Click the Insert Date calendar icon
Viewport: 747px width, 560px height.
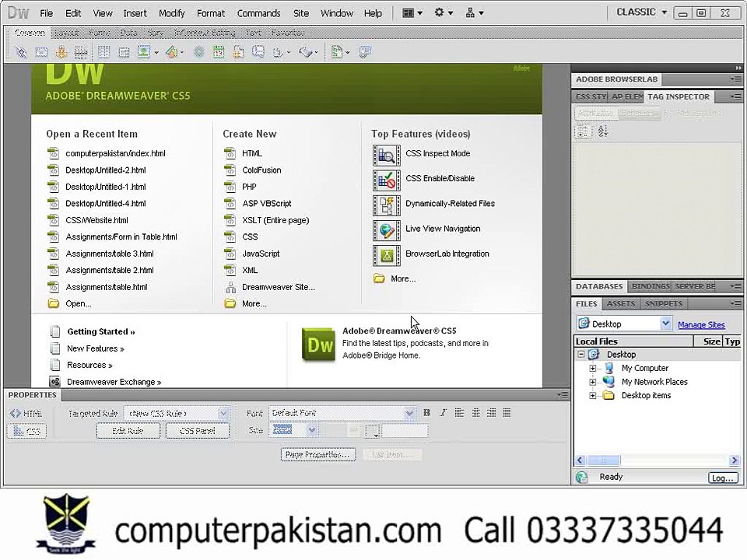219,51
